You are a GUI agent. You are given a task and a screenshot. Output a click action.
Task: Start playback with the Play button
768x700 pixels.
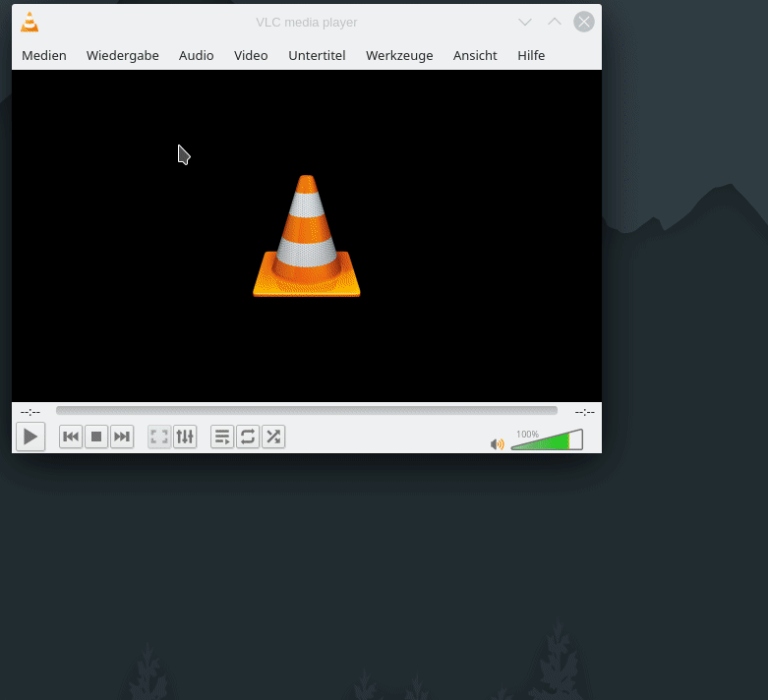click(x=30, y=437)
